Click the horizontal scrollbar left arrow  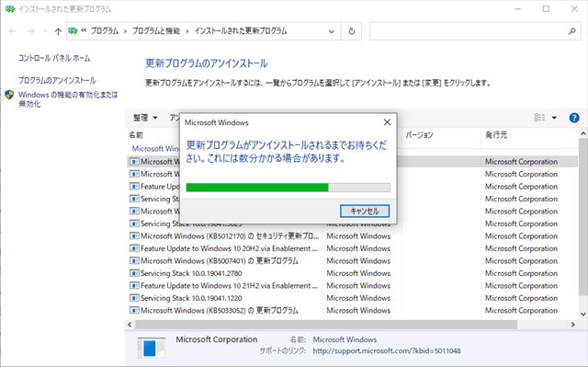130,324
